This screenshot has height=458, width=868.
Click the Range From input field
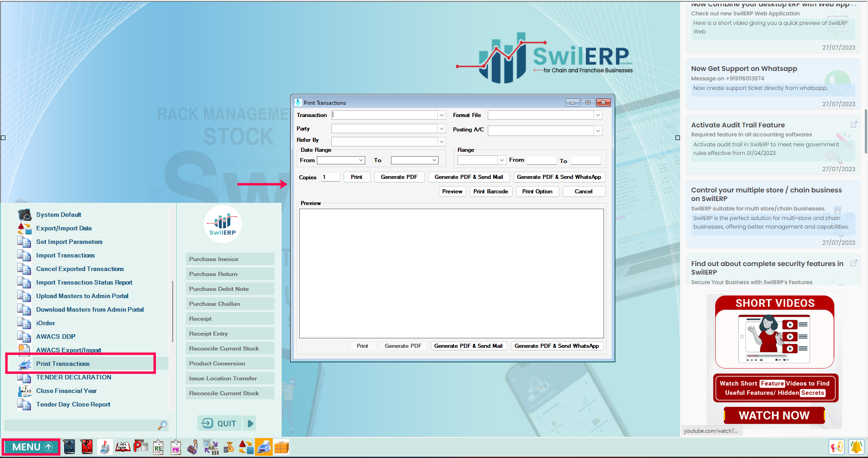click(x=542, y=160)
